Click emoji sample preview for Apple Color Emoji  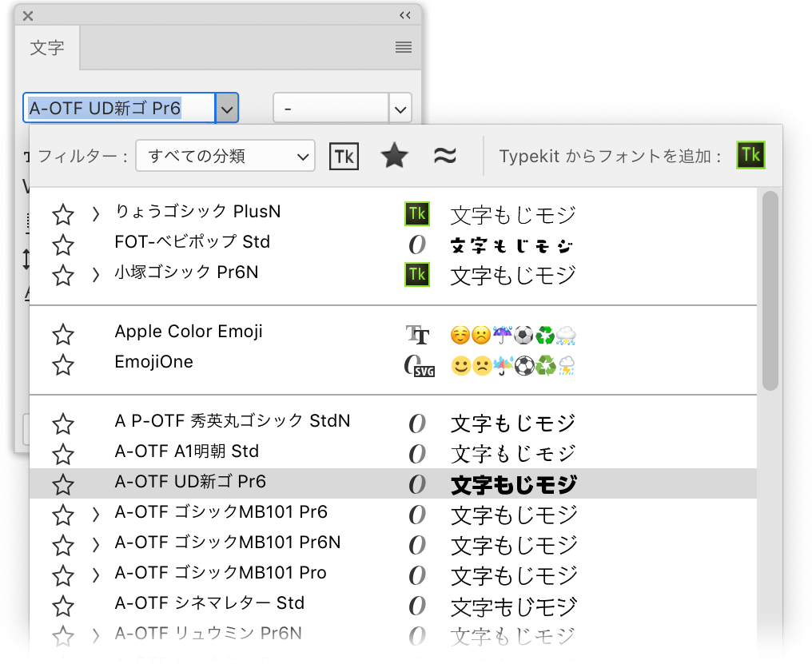[x=513, y=335]
